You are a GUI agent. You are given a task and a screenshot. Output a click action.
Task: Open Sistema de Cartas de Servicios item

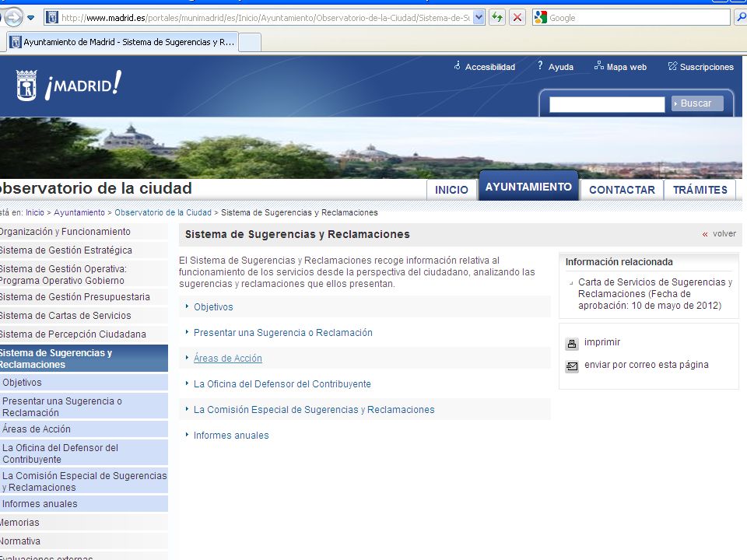83,315
